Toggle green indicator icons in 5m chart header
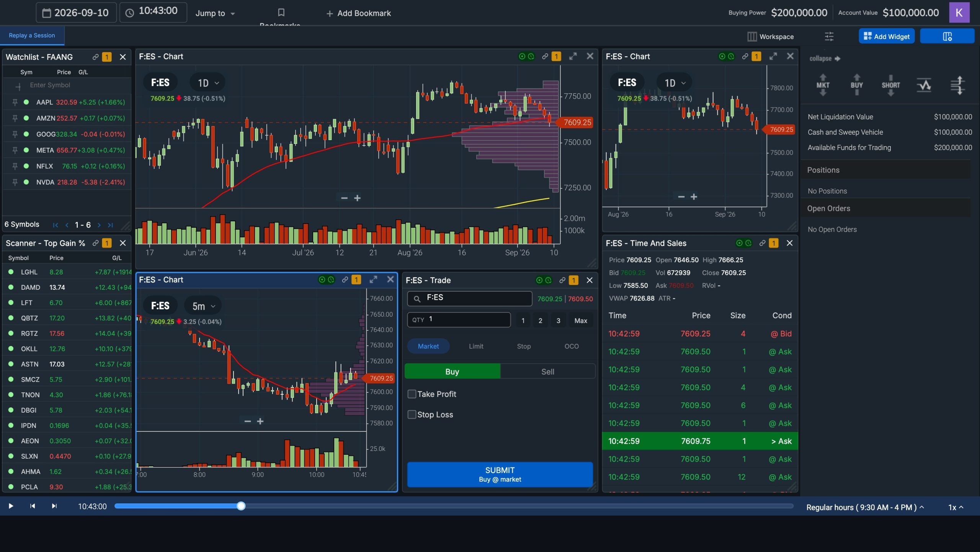 326,279
